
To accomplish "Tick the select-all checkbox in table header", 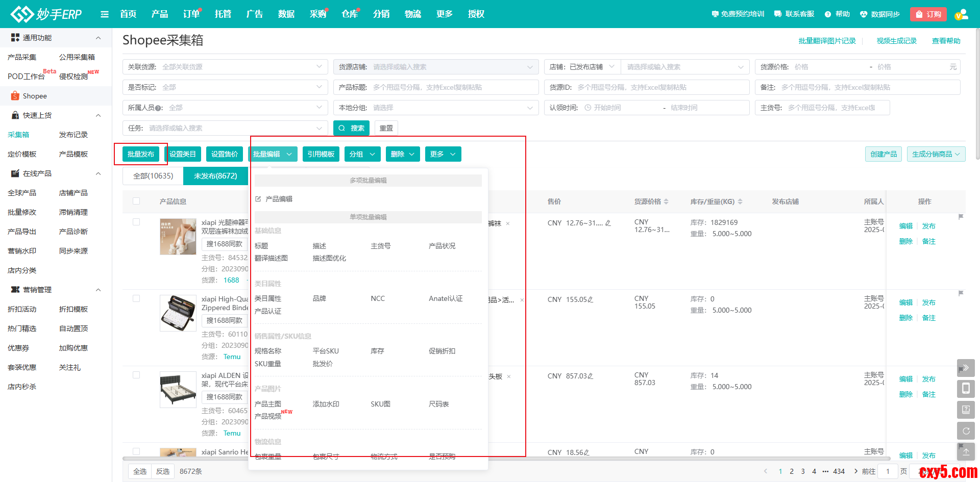I will coord(136,201).
